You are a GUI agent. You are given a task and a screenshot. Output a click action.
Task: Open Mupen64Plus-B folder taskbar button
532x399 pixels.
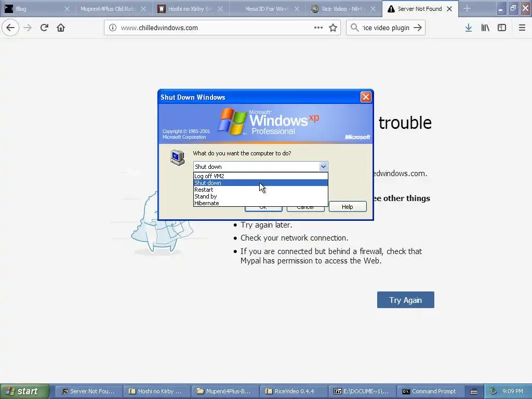[224, 391]
